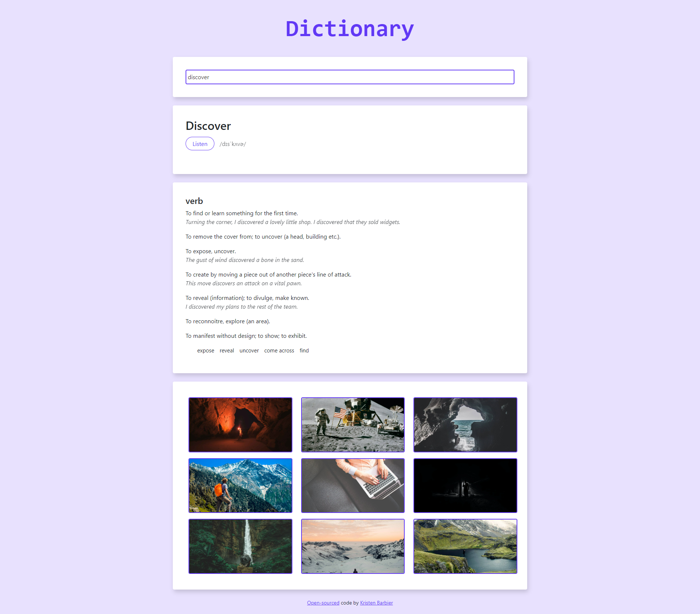Click the 'find' synonym tag

click(x=304, y=350)
